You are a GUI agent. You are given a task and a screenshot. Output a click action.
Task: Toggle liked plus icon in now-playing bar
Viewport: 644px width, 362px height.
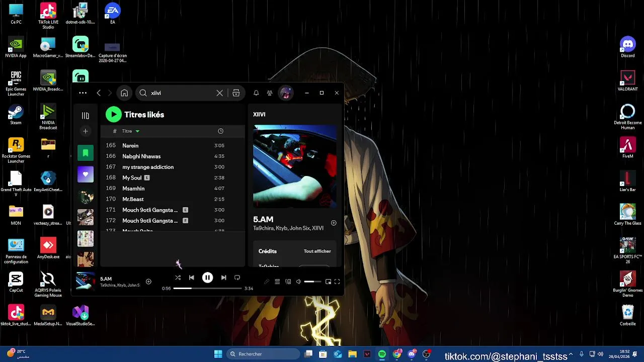(x=148, y=282)
